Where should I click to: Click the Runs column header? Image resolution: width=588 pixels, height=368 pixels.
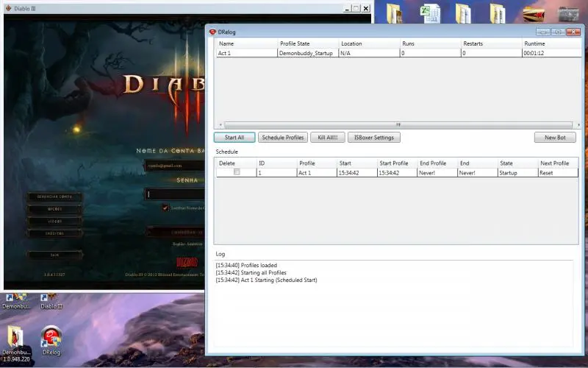430,43
